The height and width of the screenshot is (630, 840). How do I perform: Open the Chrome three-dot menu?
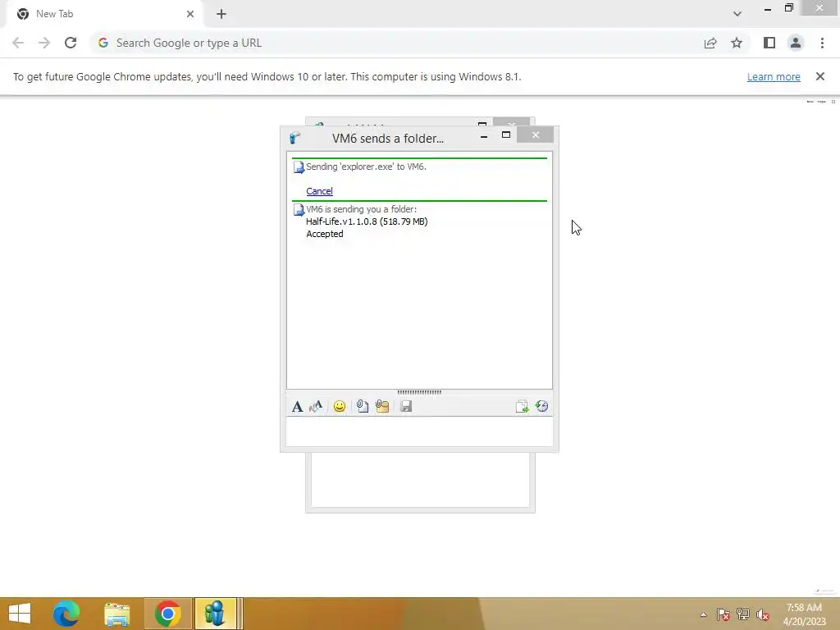tap(822, 43)
